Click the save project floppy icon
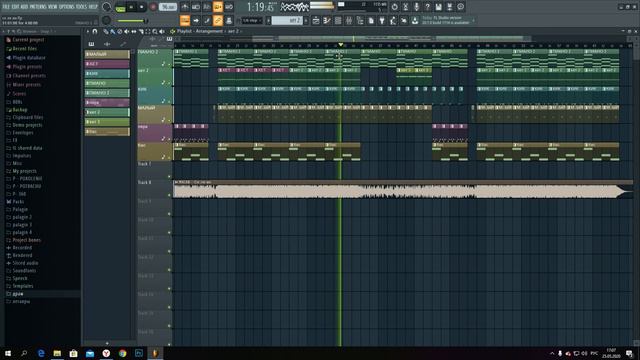Image resolution: width=640 pixels, height=360 pixels. click(438, 7)
